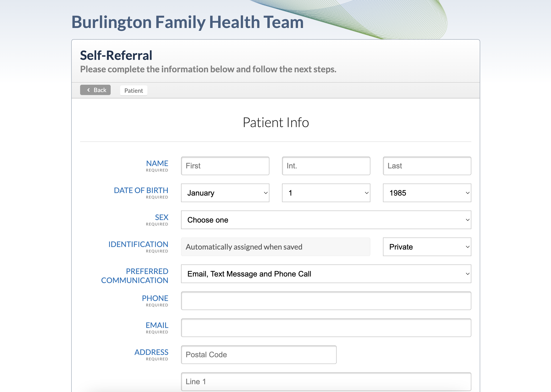Click the Last name field

pyautogui.click(x=427, y=166)
